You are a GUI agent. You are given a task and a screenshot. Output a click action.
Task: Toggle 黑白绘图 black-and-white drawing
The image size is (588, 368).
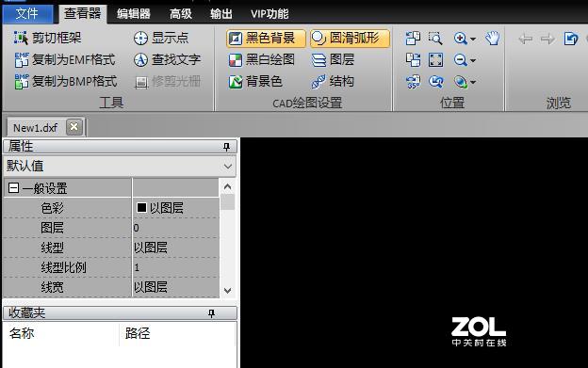click(261, 59)
